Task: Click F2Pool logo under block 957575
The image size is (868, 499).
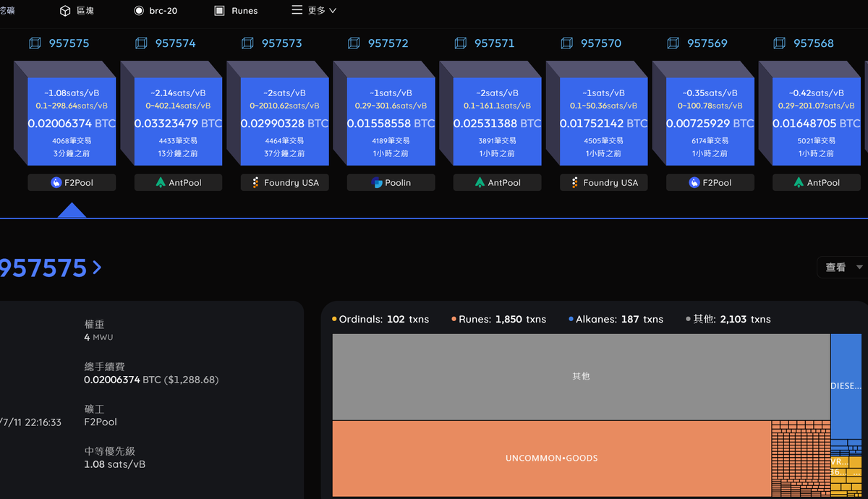Action: (56, 183)
